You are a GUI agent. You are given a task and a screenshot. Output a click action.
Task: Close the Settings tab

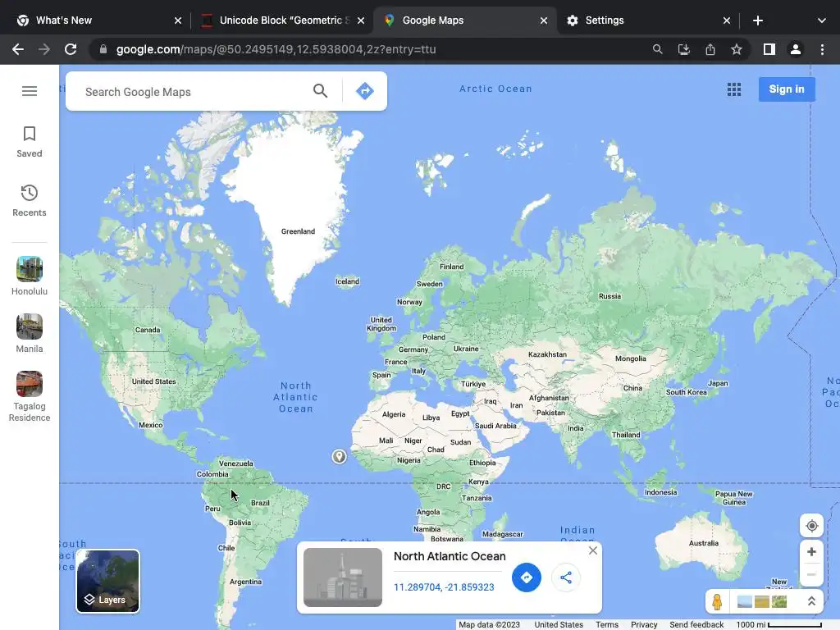click(727, 21)
